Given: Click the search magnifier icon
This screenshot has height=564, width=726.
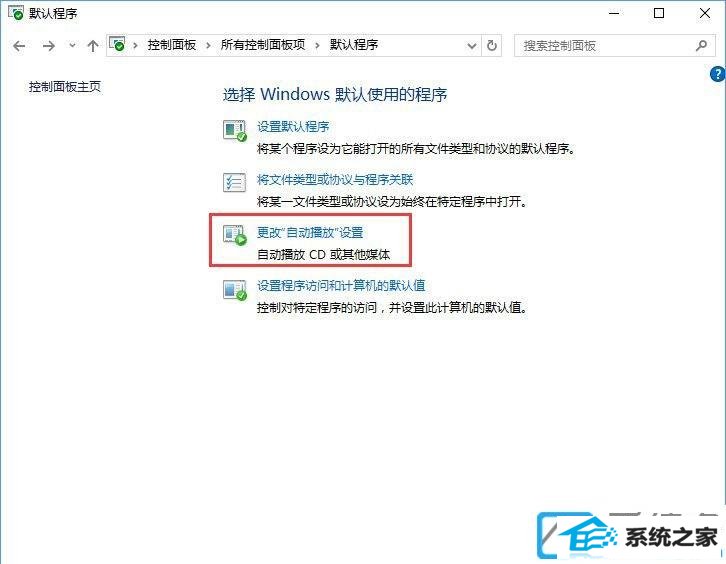Looking at the screenshot, I should coord(701,45).
